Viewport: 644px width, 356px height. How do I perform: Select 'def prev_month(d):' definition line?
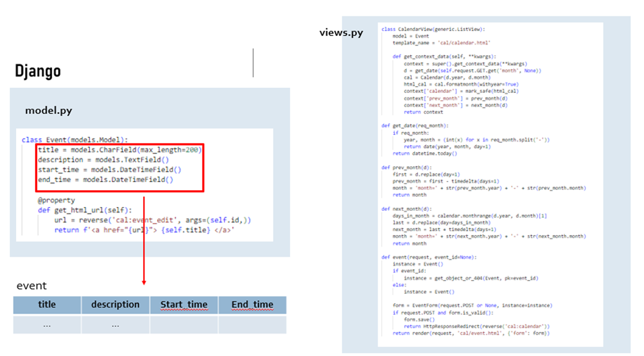click(x=407, y=167)
